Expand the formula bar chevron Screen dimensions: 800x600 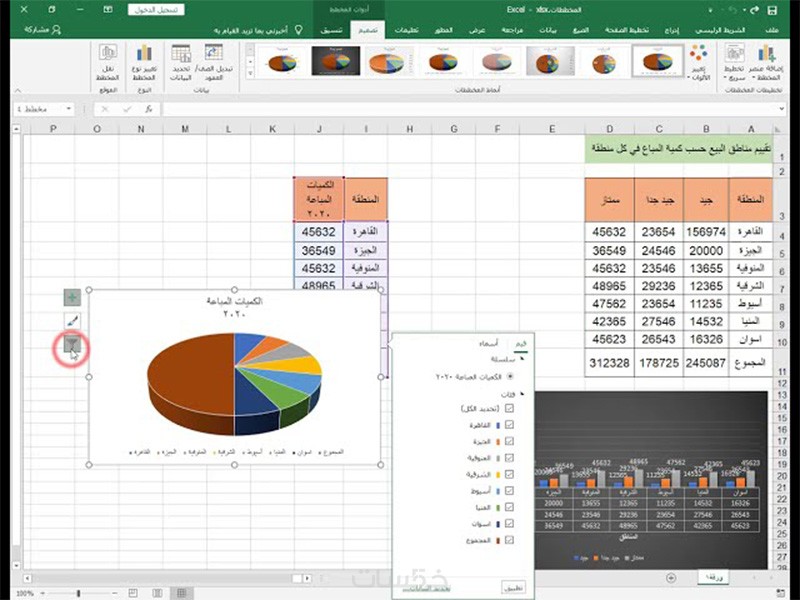coord(781,109)
